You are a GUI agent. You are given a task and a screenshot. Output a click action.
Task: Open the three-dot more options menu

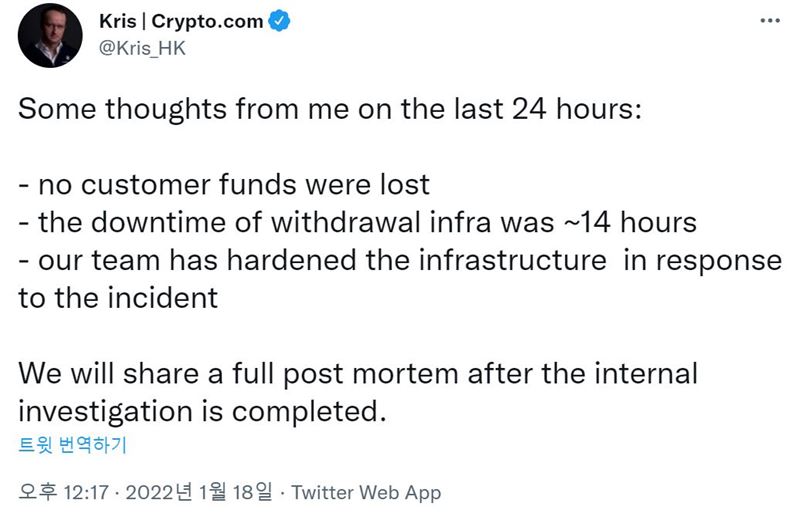(x=770, y=21)
